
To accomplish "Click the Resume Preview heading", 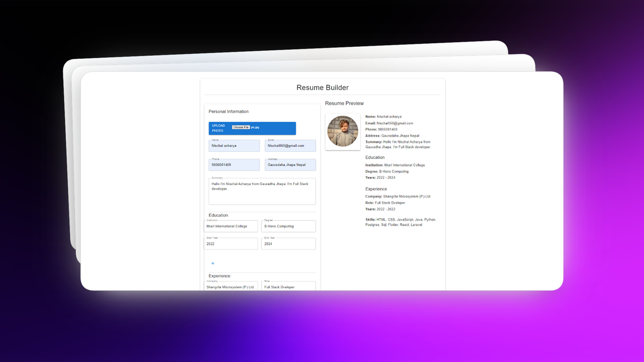I will click(345, 103).
